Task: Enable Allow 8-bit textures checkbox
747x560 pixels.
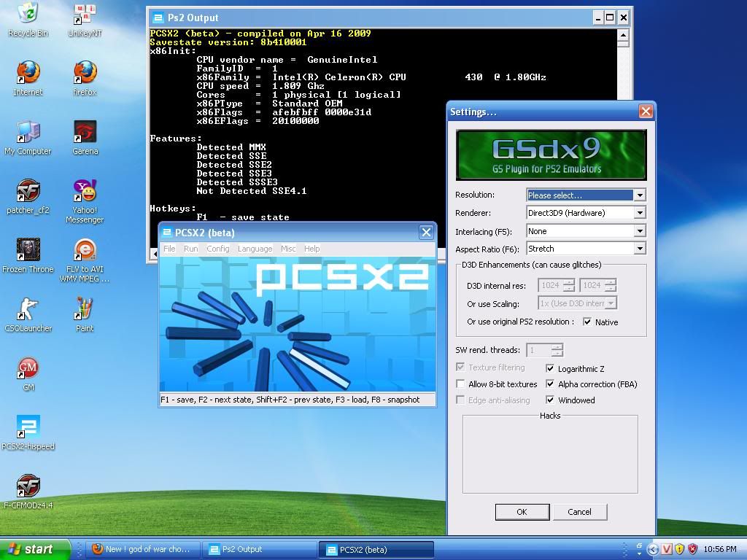Action: (460, 384)
